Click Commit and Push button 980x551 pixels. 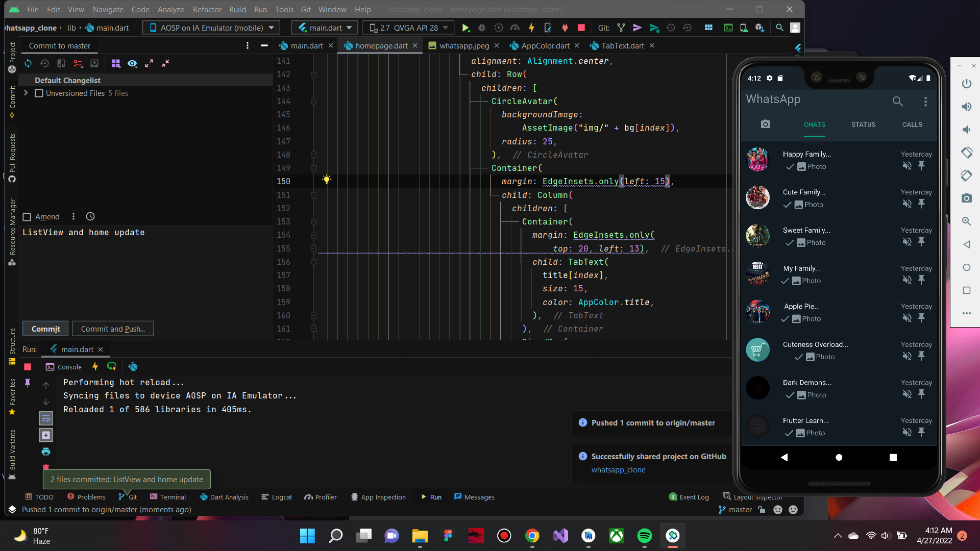pyautogui.click(x=113, y=329)
